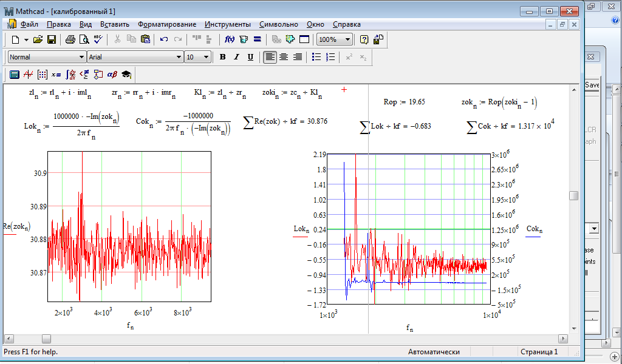Open the Graph toolbar palette
The width and height of the screenshot is (622, 364).
(x=28, y=75)
